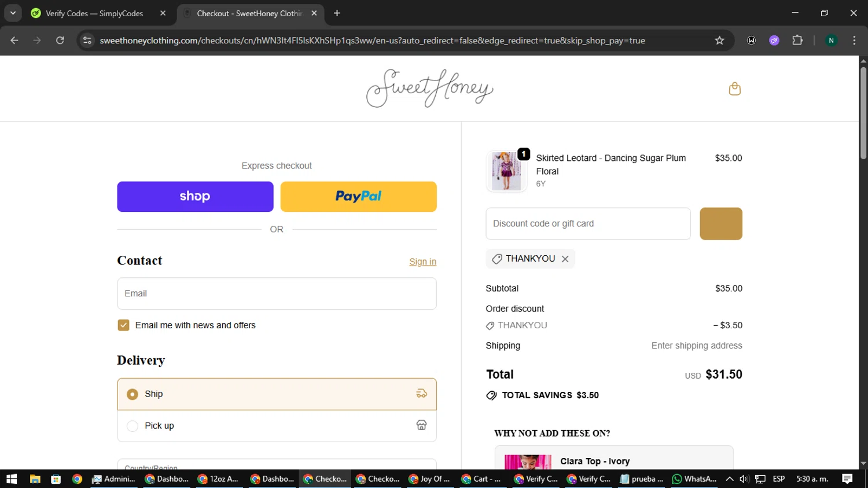Open the N profile avatar
The height and width of the screenshot is (488, 868).
pyautogui.click(x=831, y=41)
